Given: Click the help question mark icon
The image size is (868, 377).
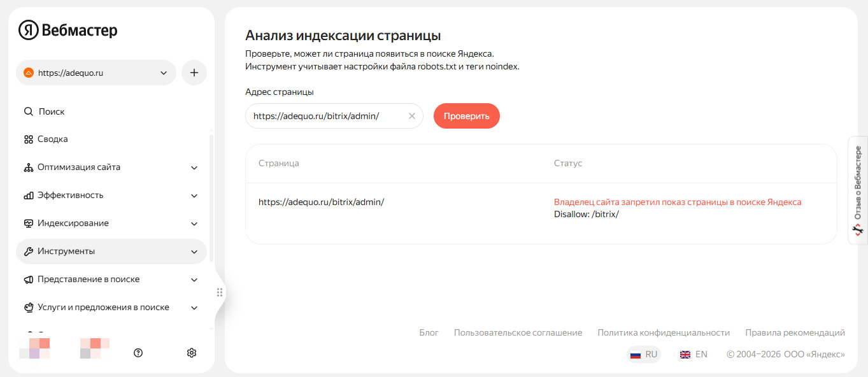Looking at the screenshot, I should (x=138, y=353).
